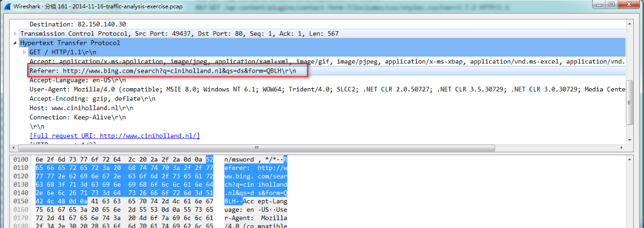Select the Transmission Control Protocol row text
The width and height of the screenshot is (644, 228).
179,33
